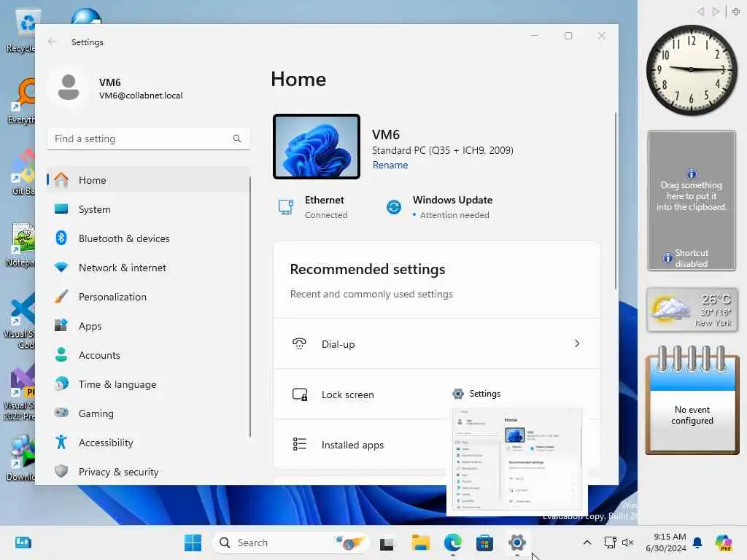The width and height of the screenshot is (747, 560).
Task: Click the notification bell icon
Action: click(x=697, y=542)
